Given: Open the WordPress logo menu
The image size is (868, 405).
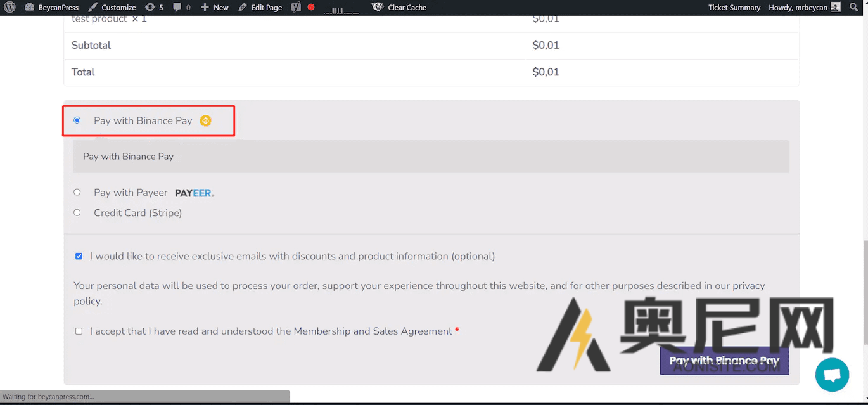Looking at the screenshot, I should click(10, 8).
